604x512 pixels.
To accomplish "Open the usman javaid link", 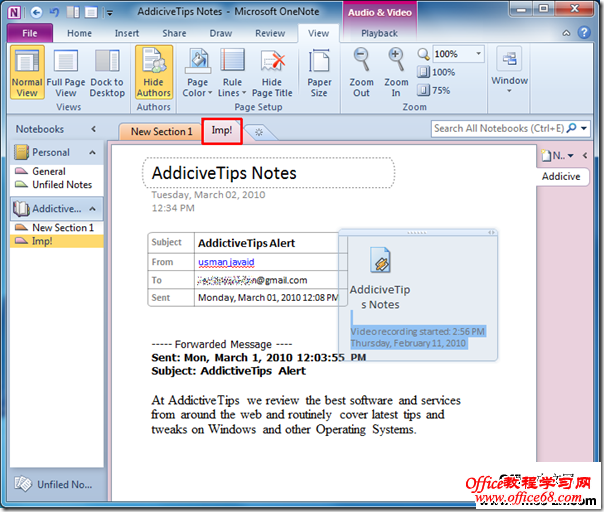I will (x=226, y=262).
